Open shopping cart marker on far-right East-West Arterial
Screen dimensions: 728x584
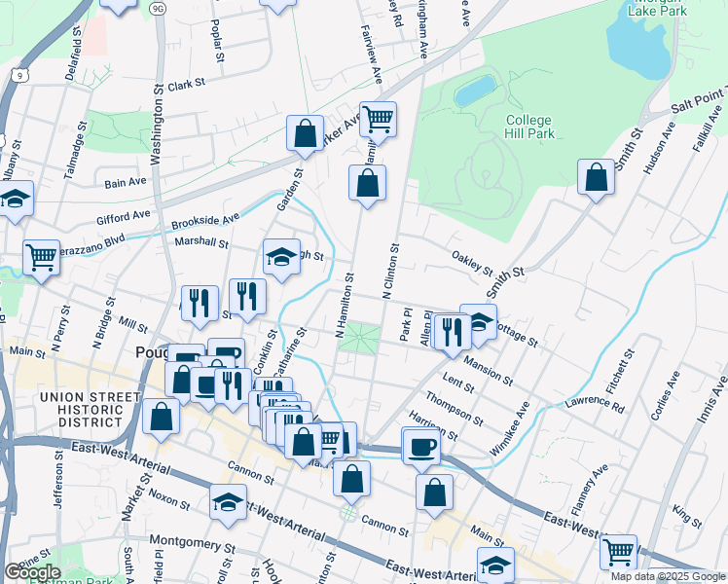click(618, 553)
